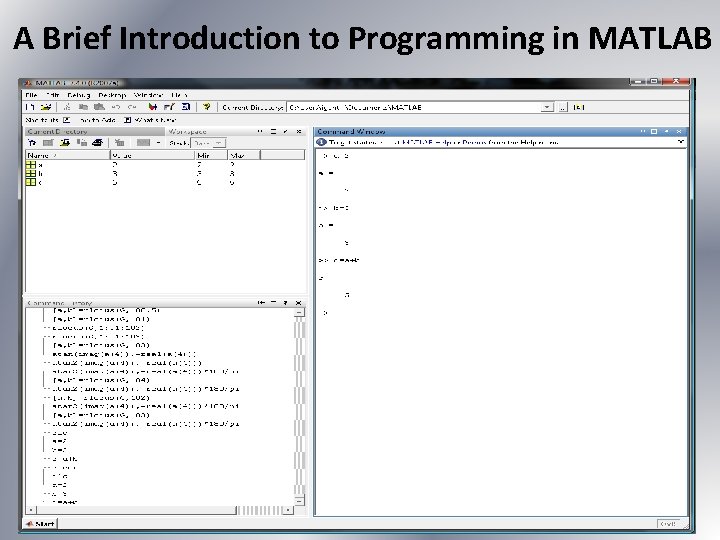Click the plot selection button in Workspace
This screenshot has height=540, width=720.
(143, 143)
